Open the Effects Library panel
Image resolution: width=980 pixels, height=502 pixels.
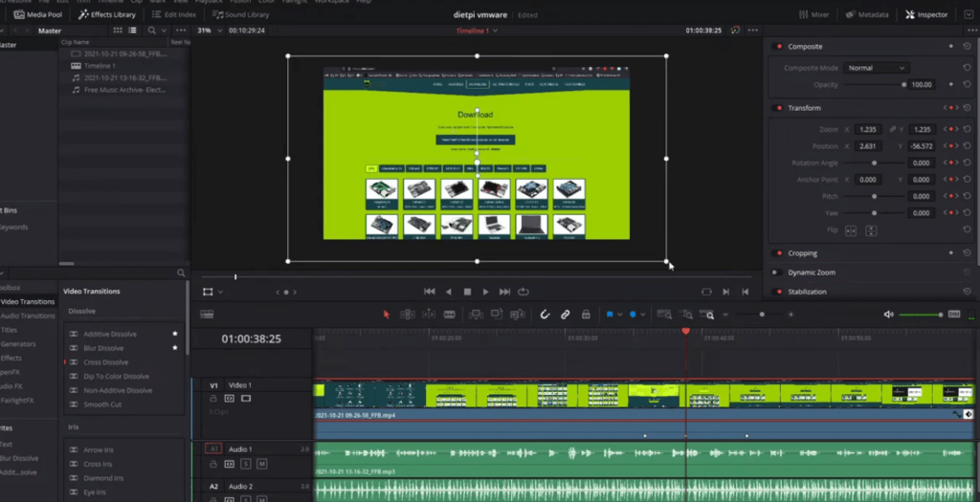(x=106, y=14)
